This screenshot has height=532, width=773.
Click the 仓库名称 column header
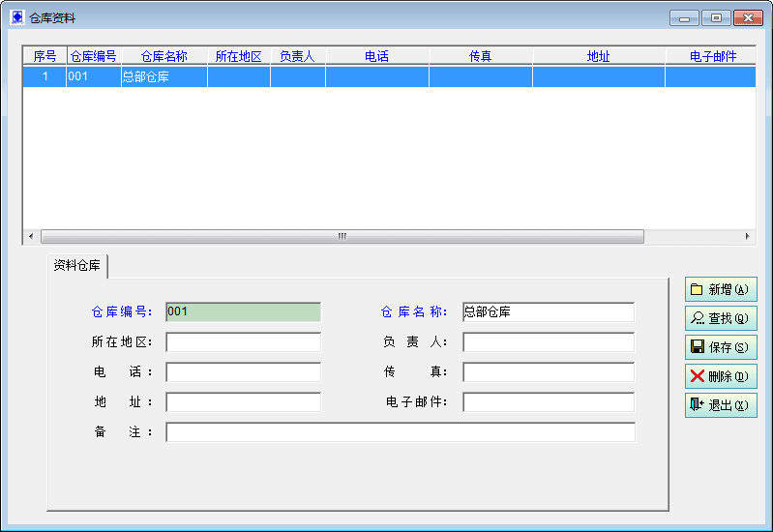coord(164,57)
